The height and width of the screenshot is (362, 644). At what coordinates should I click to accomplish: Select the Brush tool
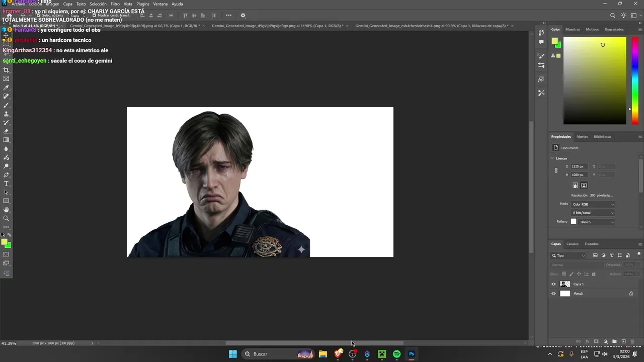[x=6, y=105]
